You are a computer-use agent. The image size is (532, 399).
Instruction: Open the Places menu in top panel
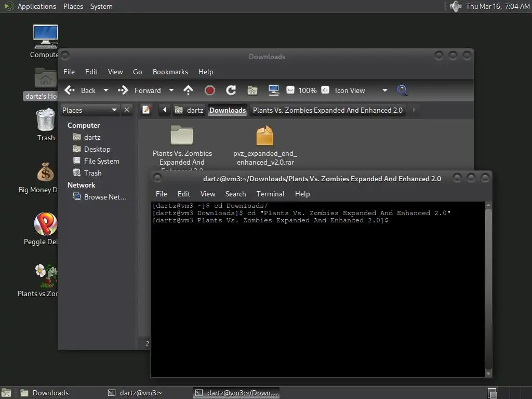click(x=73, y=6)
